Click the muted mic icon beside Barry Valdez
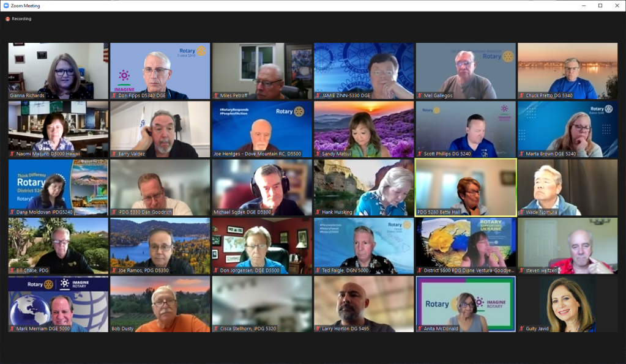The image size is (626, 364). click(x=114, y=154)
